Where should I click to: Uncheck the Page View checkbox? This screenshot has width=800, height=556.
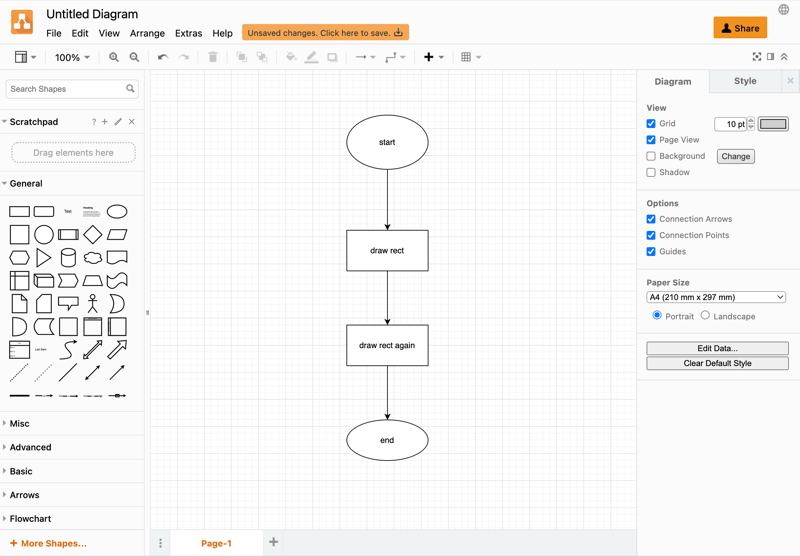pyautogui.click(x=651, y=140)
